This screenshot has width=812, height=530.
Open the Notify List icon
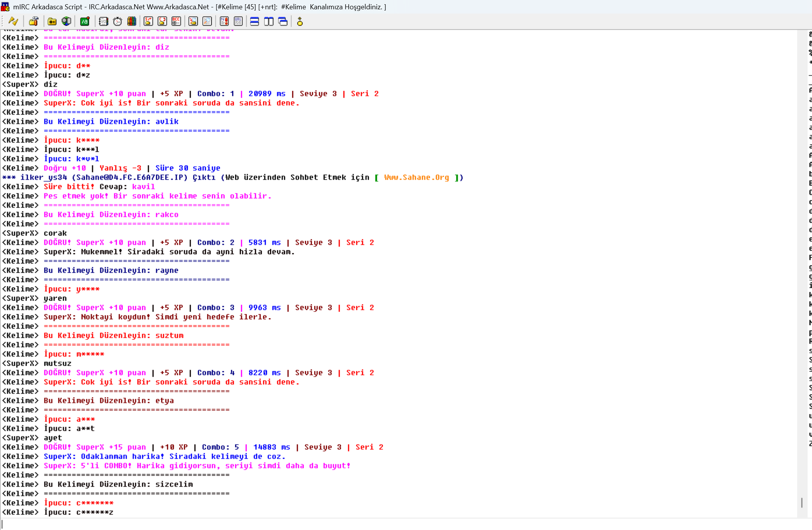click(224, 21)
